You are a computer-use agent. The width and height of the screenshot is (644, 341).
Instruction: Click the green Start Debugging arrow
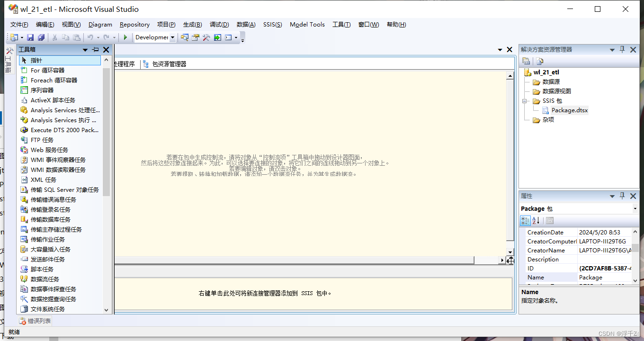pos(125,37)
